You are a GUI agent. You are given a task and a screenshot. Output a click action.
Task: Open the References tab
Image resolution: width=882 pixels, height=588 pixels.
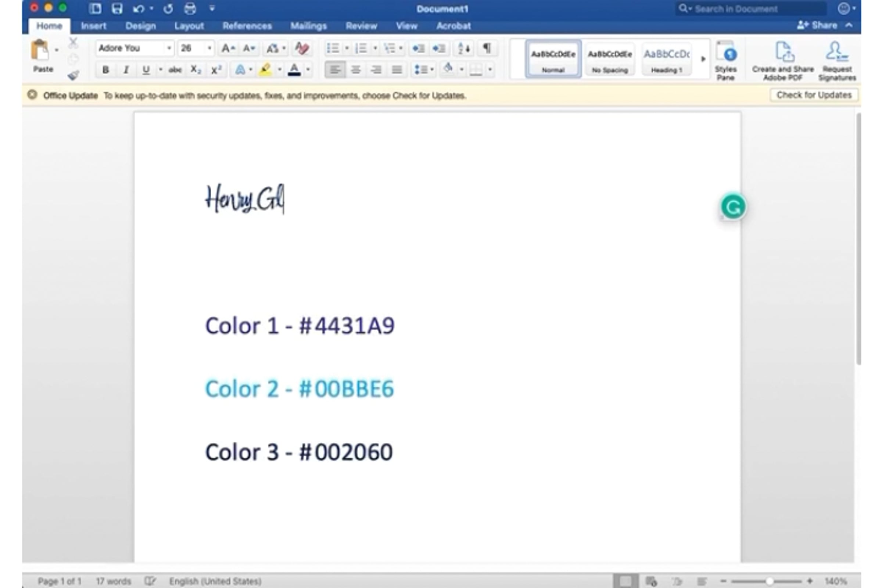click(x=247, y=26)
